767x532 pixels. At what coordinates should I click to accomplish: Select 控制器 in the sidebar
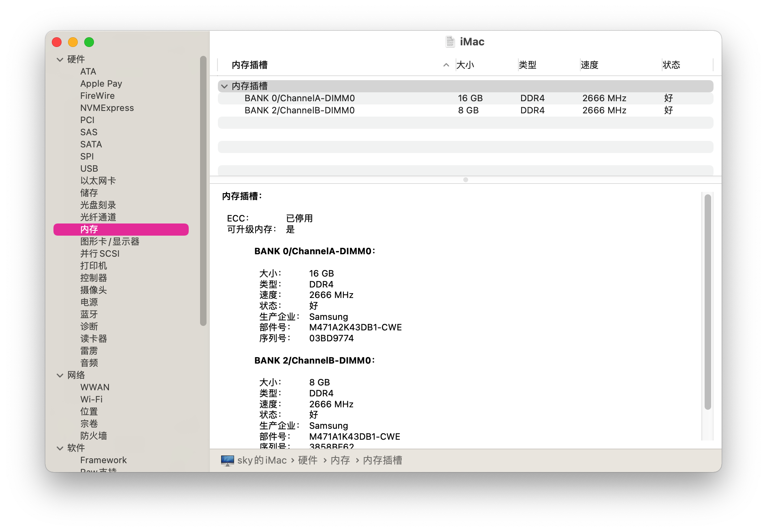coord(94,278)
